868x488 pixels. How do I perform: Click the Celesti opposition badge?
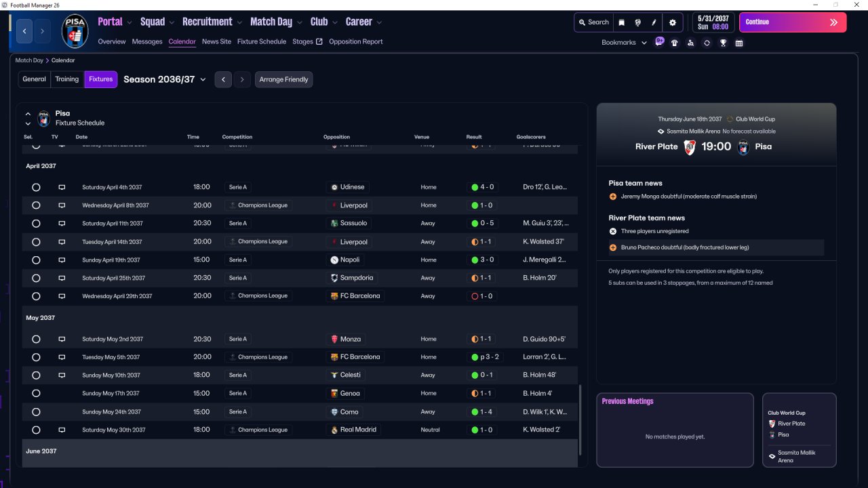click(334, 375)
